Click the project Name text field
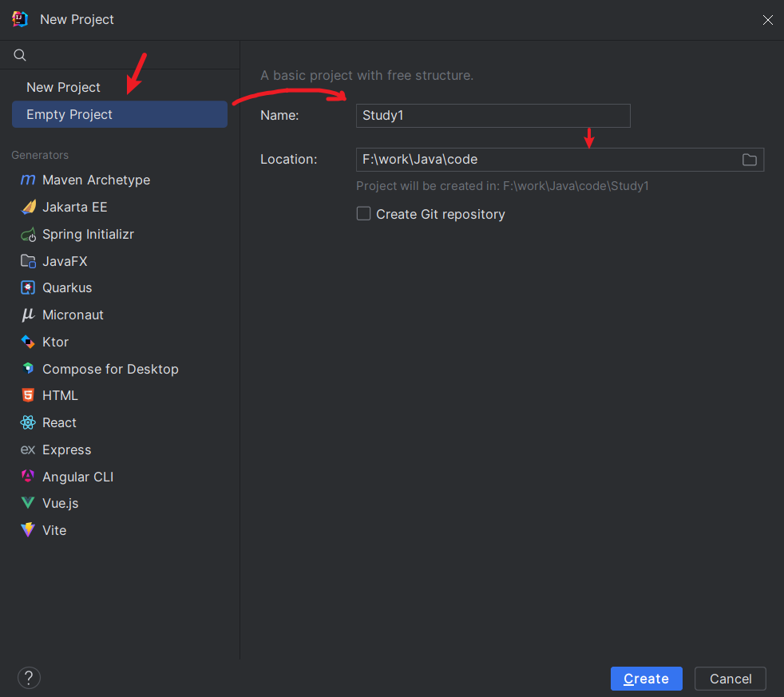784x697 pixels. click(493, 116)
